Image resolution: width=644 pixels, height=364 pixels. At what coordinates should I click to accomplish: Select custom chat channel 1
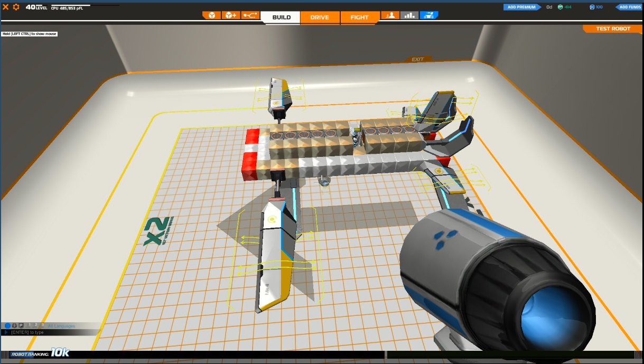29,325
